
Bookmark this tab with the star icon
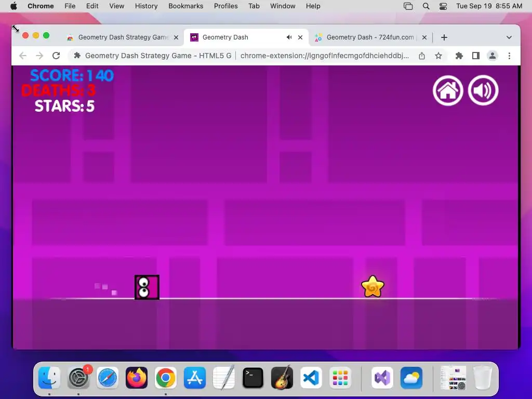click(x=438, y=56)
